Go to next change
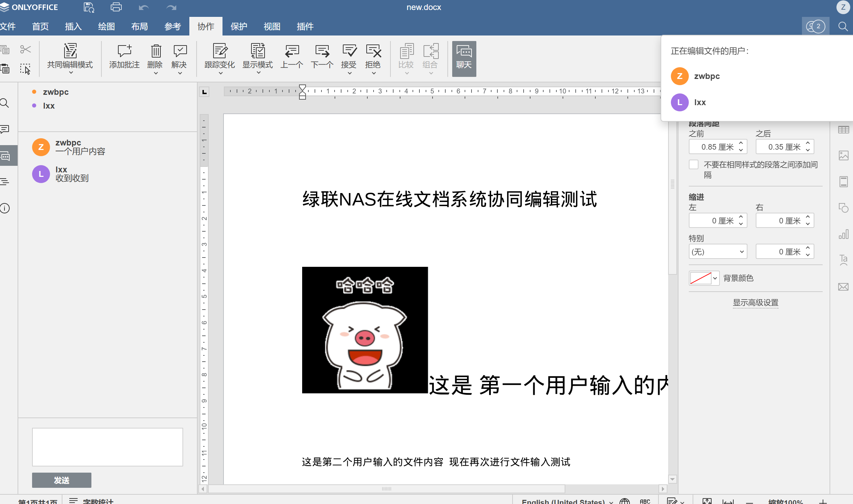The height and width of the screenshot is (504, 853). (x=322, y=57)
